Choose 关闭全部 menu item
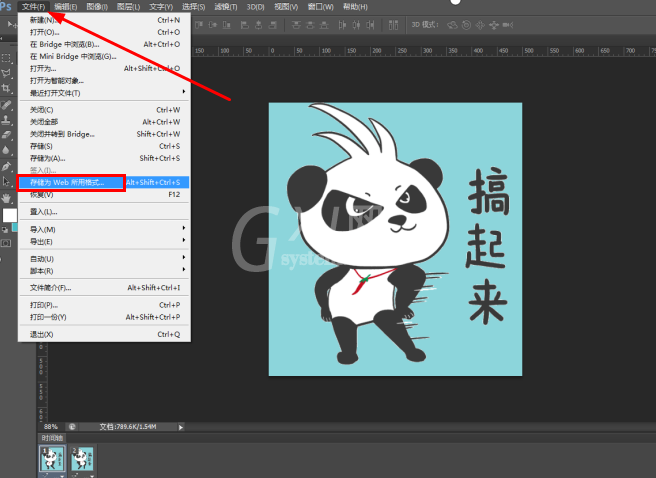The height and width of the screenshot is (478, 656). [104, 122]
